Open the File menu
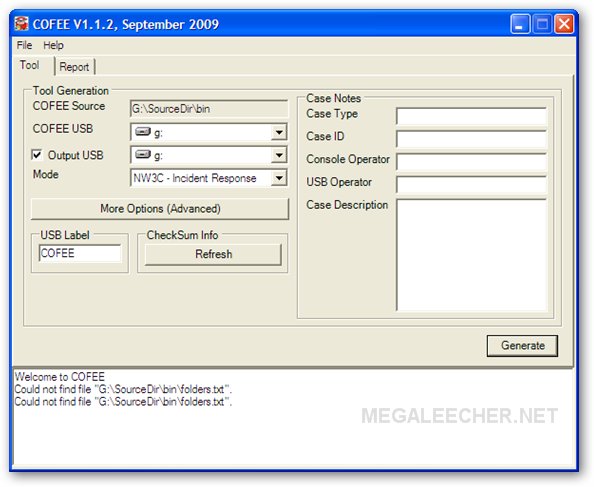This screenshot has width=594, height=487. tap(24, 45)
